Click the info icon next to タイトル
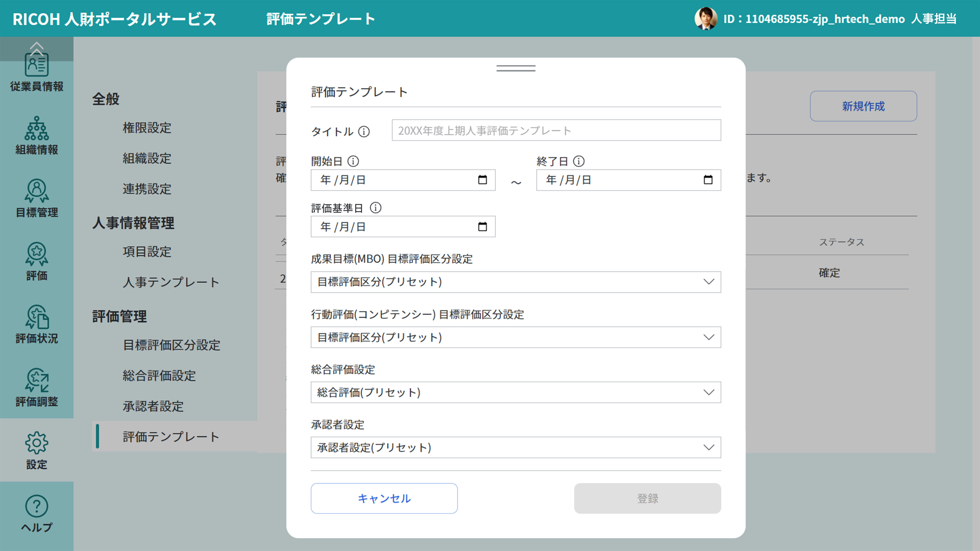980x551 pixels. click(x=364, y=132)
